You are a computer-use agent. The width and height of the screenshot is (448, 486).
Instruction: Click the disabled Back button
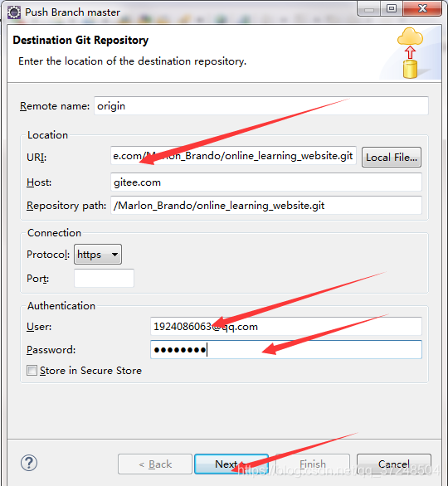click(x=155, y=464)
